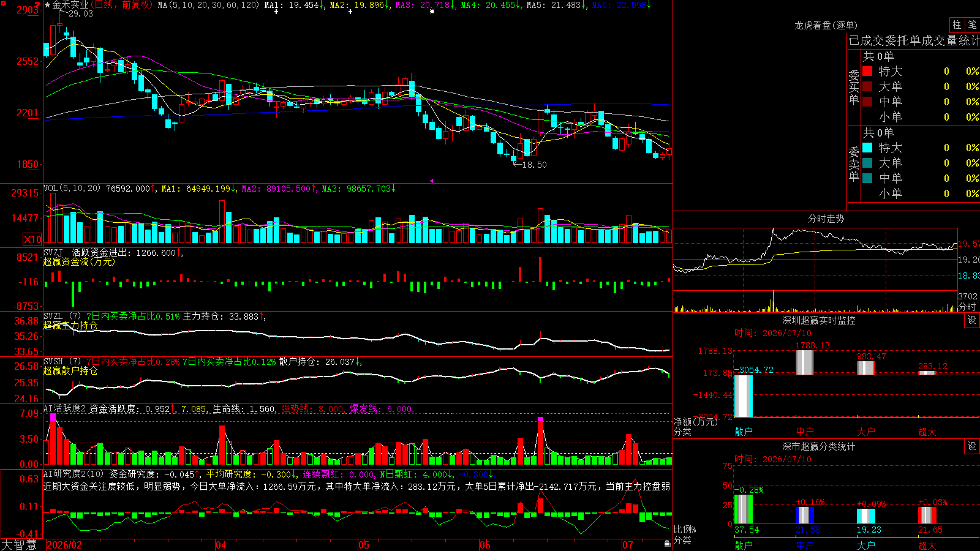Click the 深市超赢分类统计 panel title
This screenshot has width=980, height=551.
(819, 446)
